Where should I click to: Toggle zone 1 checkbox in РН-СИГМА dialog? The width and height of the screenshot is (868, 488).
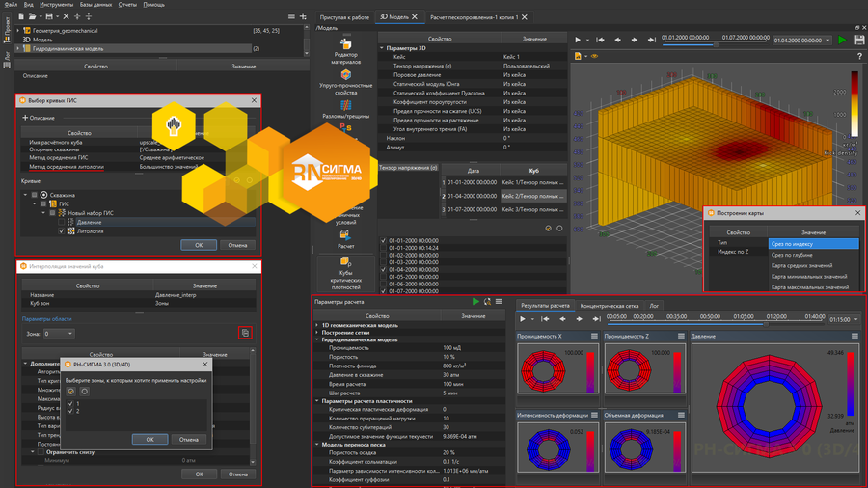70,404
